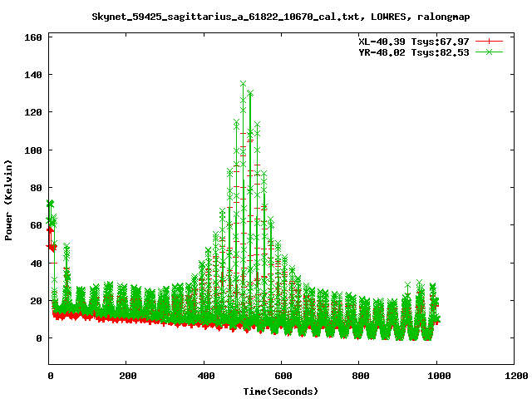Image resolution: width=532 pixels, height=399 pixels.
Task: Click the 20 tick label on y-axis
Action: pyautogui.click(x=36, y=301)
